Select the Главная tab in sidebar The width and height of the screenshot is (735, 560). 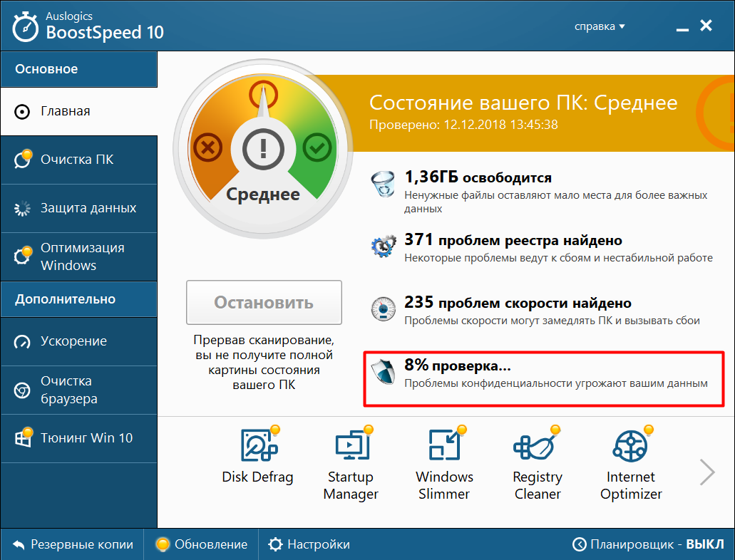78,112
